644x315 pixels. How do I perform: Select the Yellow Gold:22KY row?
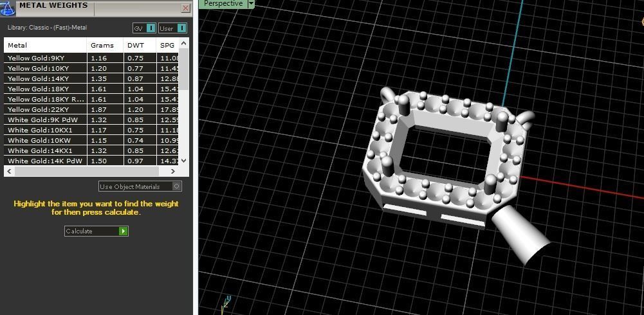tap(91, 109)
